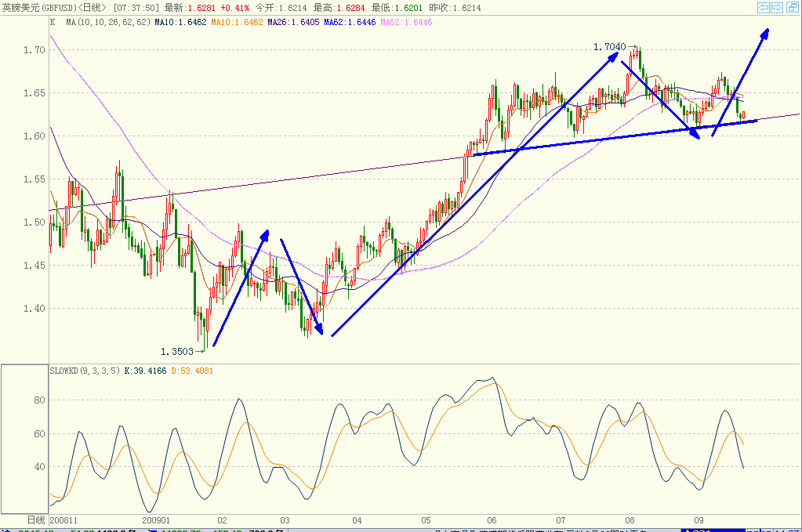Click the 1.60 price axis label

(34, 136)
